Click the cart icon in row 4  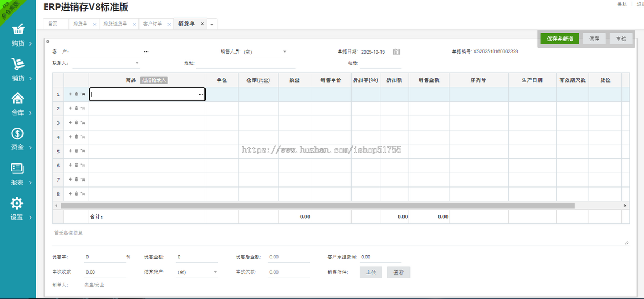point(83,137)
